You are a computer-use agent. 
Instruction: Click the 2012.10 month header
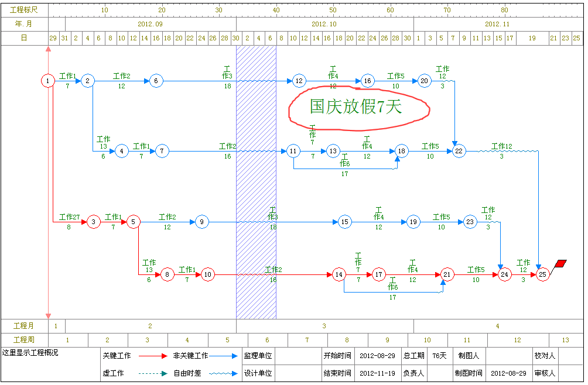coord(324,24)
